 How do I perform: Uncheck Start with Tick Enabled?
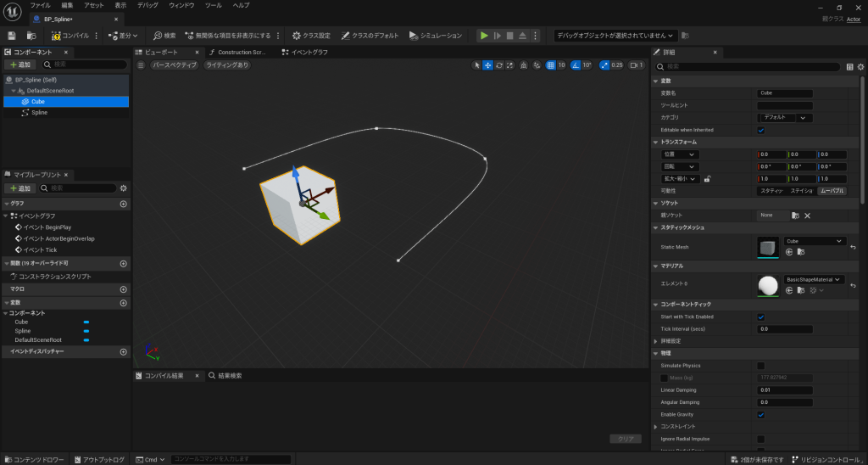[x=760, y=317]
